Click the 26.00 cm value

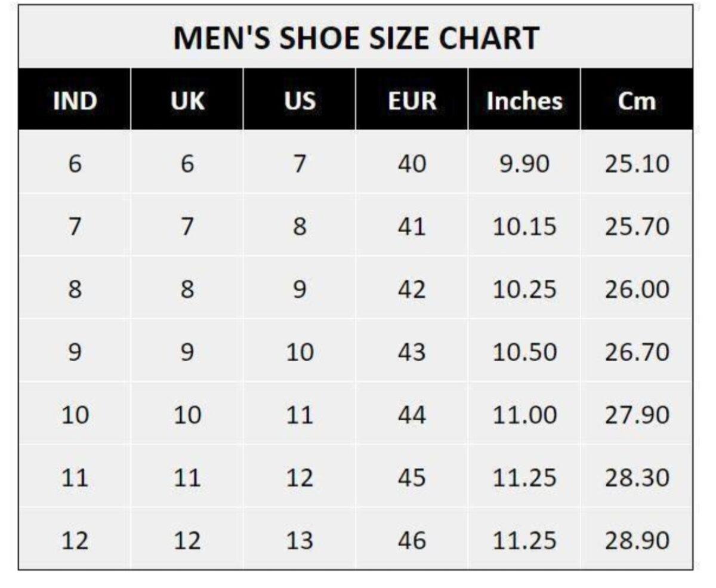coord(637,290)
